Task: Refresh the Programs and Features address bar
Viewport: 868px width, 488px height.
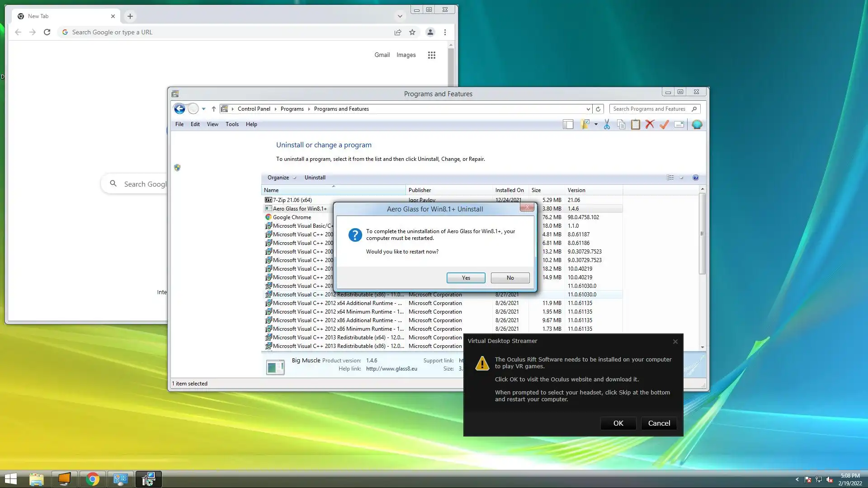Action: pyautogui.click(x=598, y=109)
